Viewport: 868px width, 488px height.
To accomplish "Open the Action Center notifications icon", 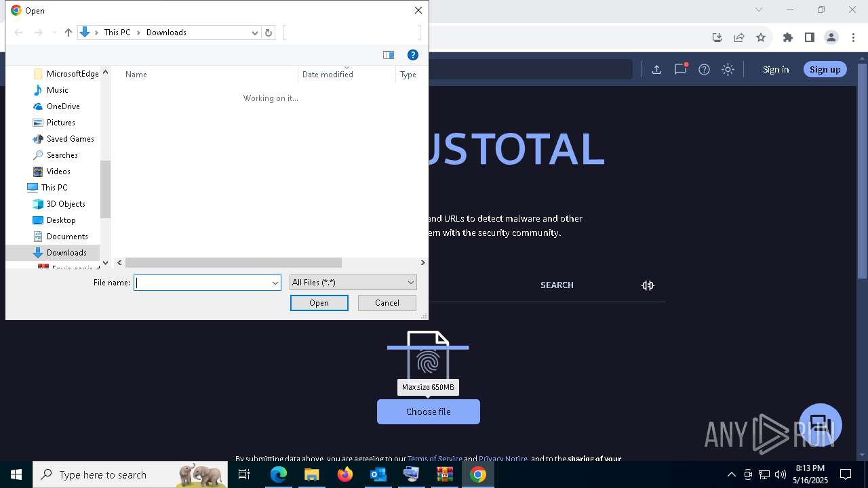I will coord(846,474).
